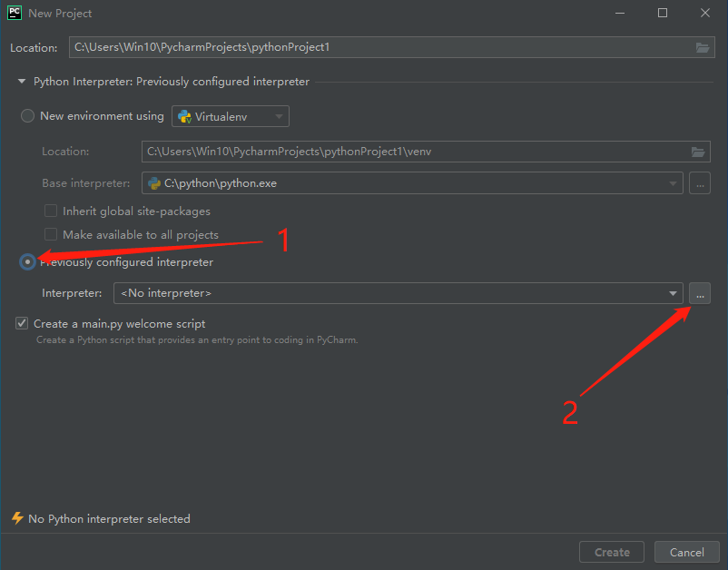The height and width of the screenshot is (570, 728).
Task: Browse folder icon for project Location field
Action: [702, 47]
